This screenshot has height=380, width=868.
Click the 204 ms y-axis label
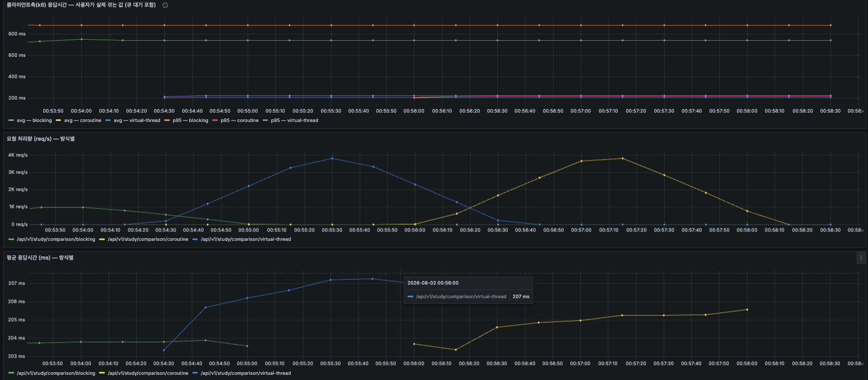tap(17, 338)
